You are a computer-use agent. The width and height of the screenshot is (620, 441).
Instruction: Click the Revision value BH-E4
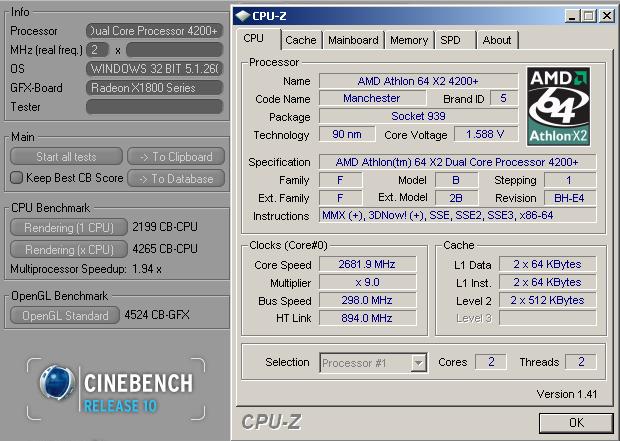coord(570,198)
